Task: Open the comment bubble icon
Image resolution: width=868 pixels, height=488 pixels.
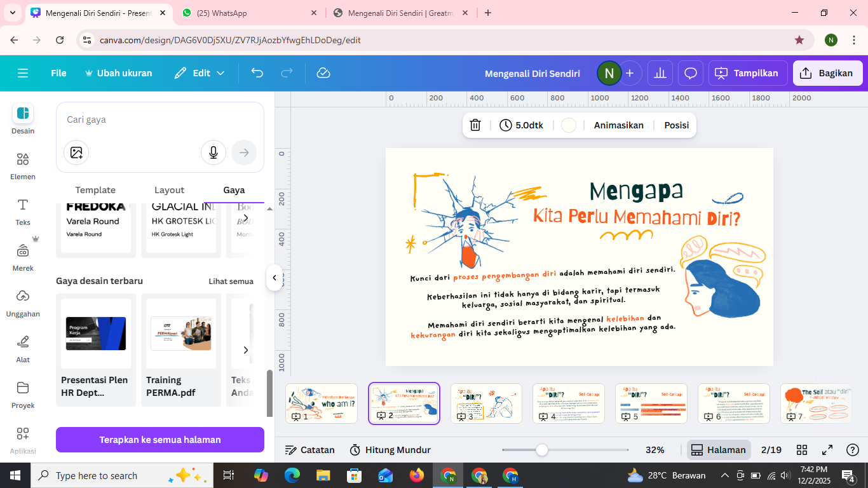Action: [x=691, y=73]
